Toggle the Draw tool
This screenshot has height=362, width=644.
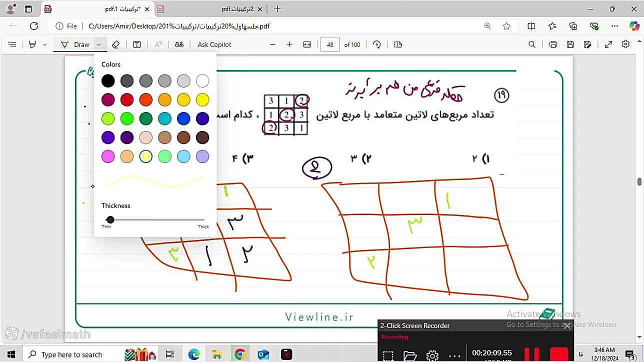click(75, 44)
